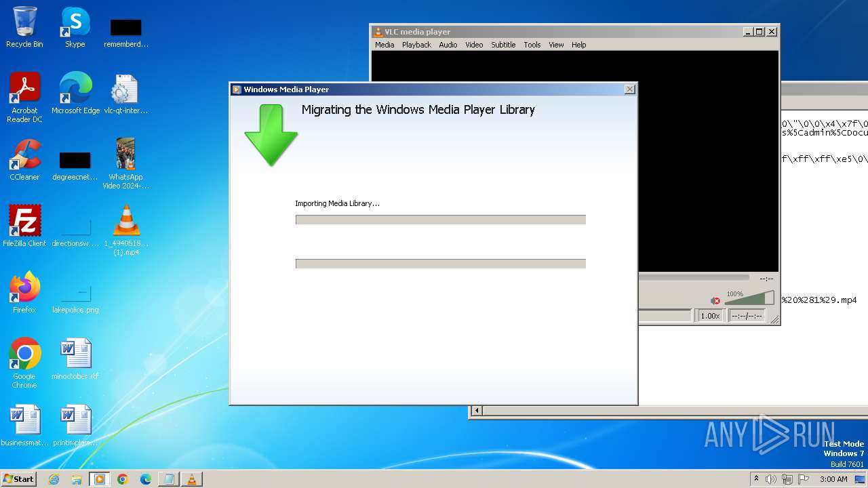Click the VLC mute speaker icon
The width and height of the screenshot is (868, 488).
715,300
